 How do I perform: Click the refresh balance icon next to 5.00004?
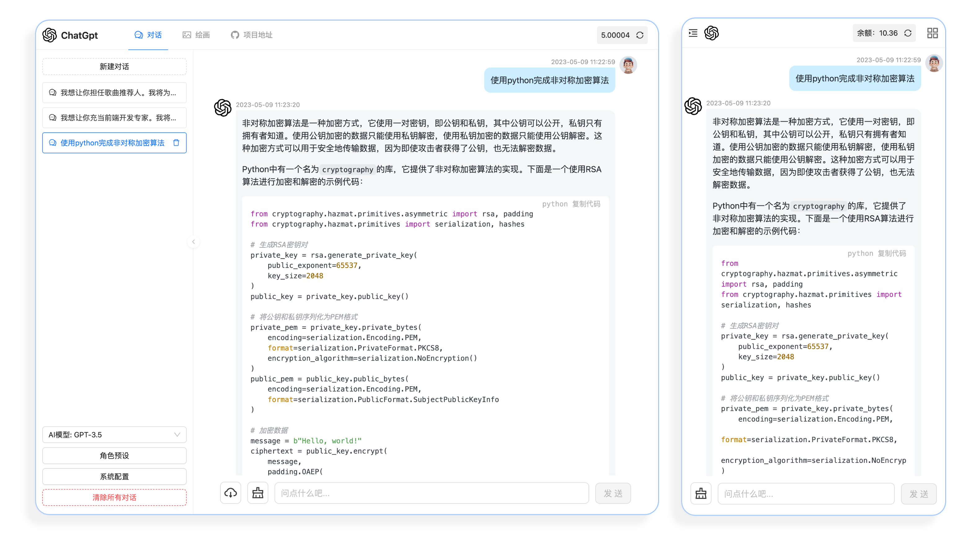click(640, 35)
